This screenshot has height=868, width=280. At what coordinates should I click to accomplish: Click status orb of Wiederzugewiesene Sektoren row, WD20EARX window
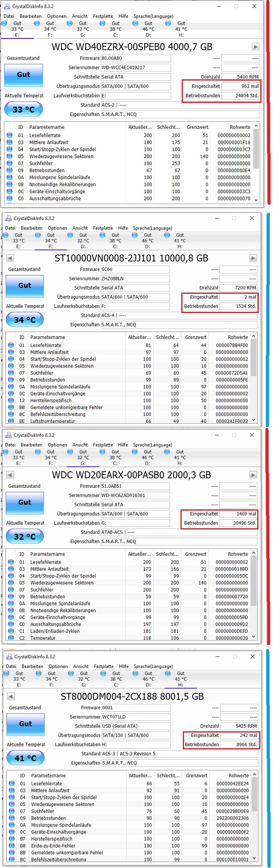pos(11,582)
